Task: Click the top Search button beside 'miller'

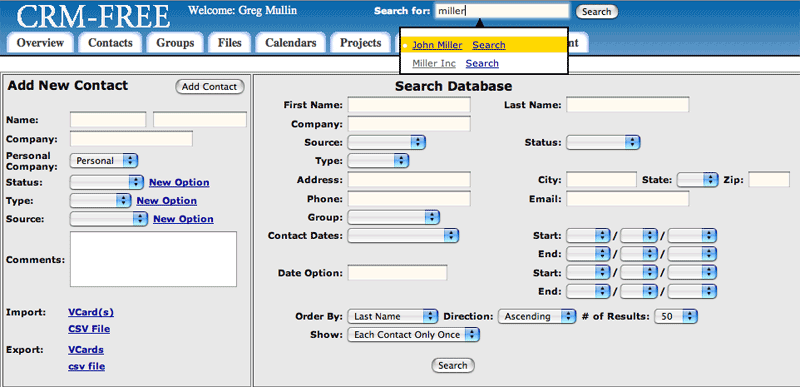Action: [x=596, y=12]
